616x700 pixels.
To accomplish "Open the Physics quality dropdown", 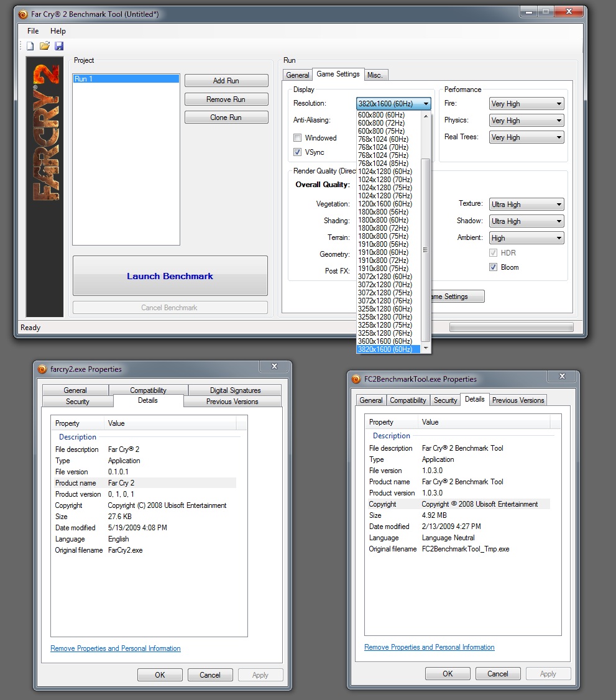I will (526, 121).
